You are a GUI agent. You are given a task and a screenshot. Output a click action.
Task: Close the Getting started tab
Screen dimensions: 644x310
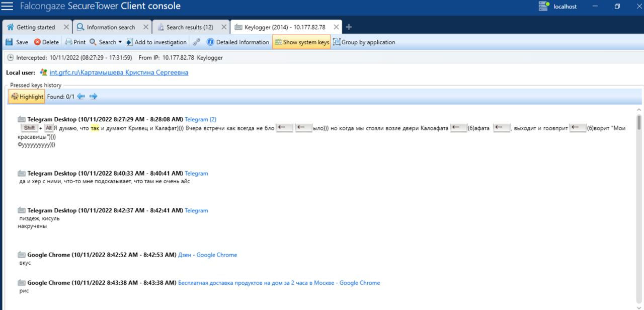66,27
